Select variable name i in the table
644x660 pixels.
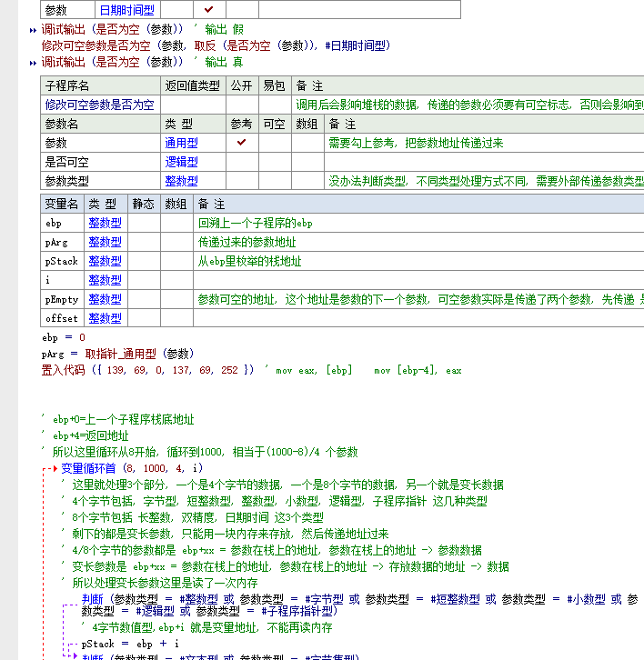tap(47, 280)
